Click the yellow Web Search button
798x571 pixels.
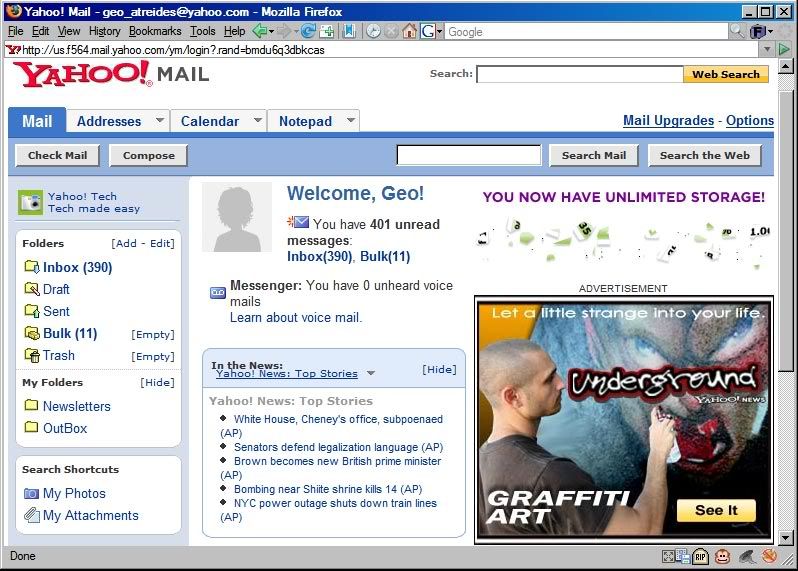726,74
